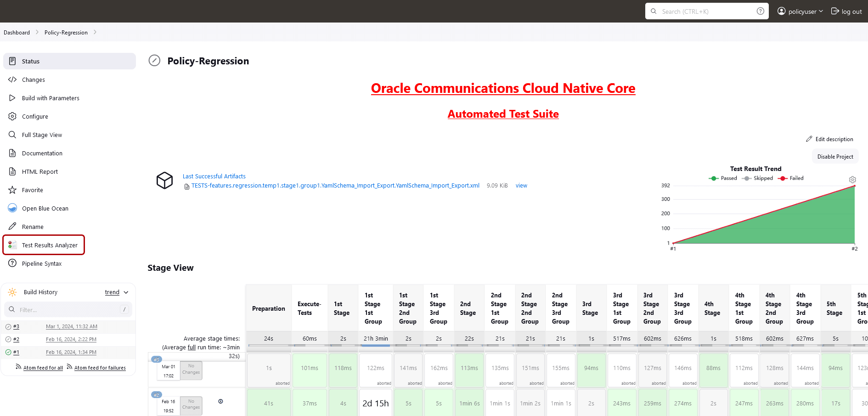Expand the chevron after the Policy-Regression breadcrumb

coord(95,32)
